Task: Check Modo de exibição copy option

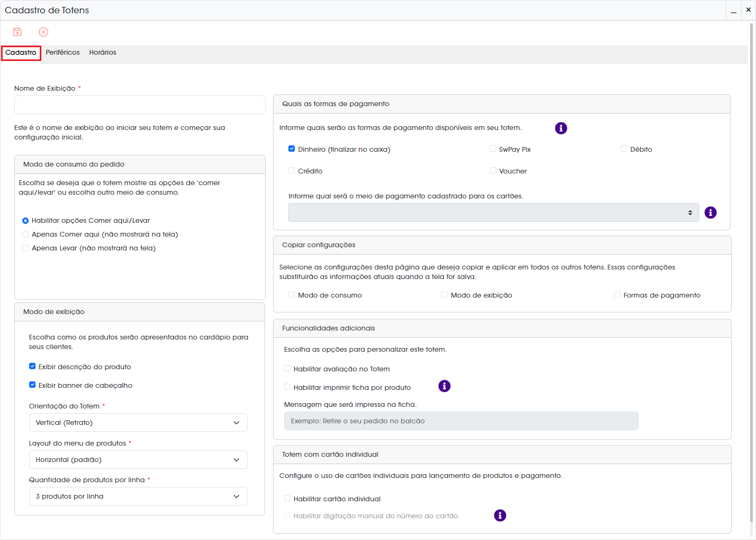Action: (x=444, y=295)
